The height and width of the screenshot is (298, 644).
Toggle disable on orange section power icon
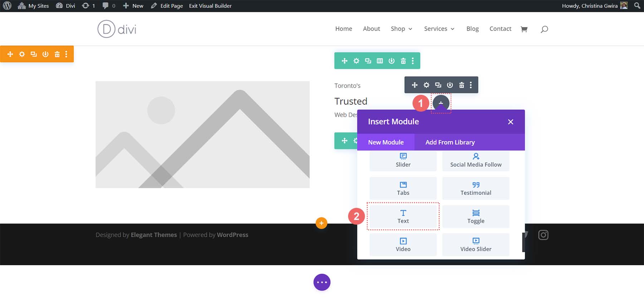(45, 54)
